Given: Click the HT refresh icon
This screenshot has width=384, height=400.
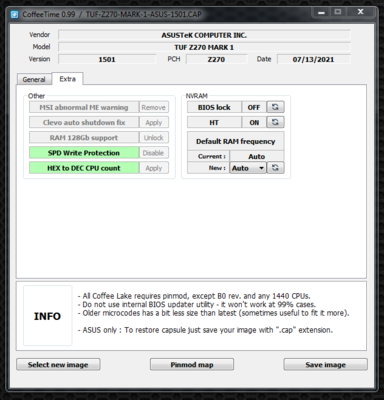Looking at the screenshot, I should [x=275, y=122].
